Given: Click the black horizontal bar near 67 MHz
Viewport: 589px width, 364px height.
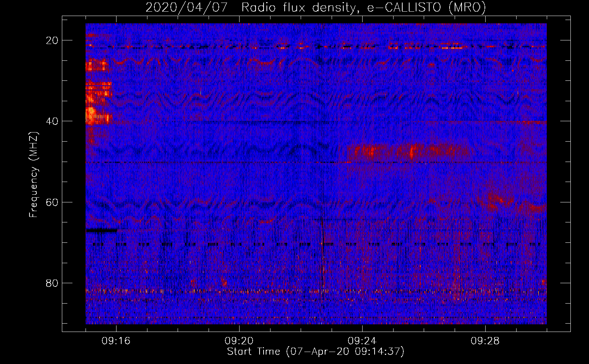Looking at the screenshot, I should pyautogui.click(x=102, y=230).
